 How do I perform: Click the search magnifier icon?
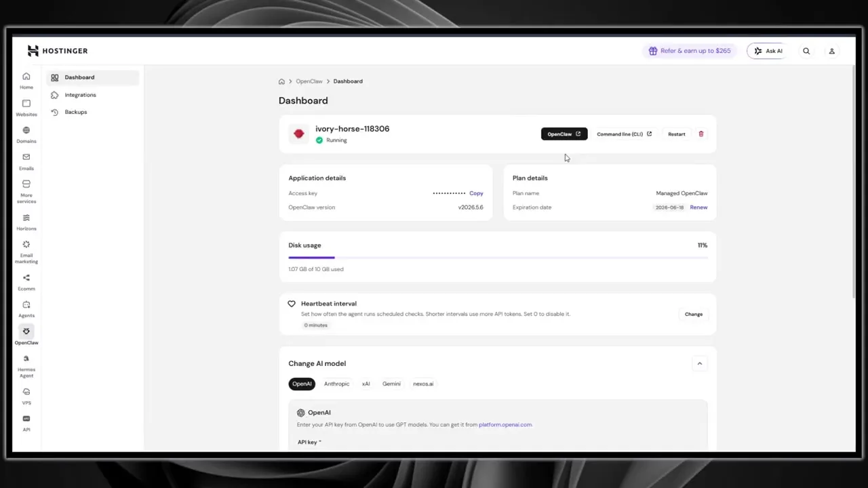coord(806,51)
